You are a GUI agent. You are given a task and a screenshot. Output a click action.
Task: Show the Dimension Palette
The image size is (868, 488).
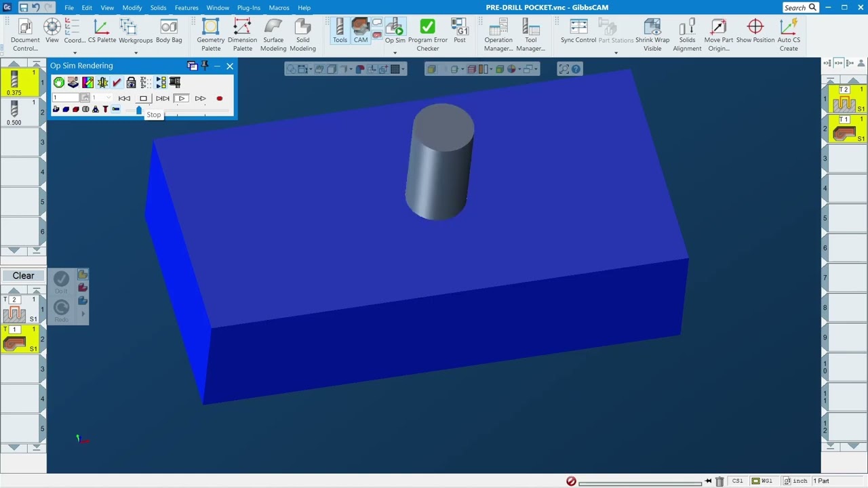click(x=242, y=35)
